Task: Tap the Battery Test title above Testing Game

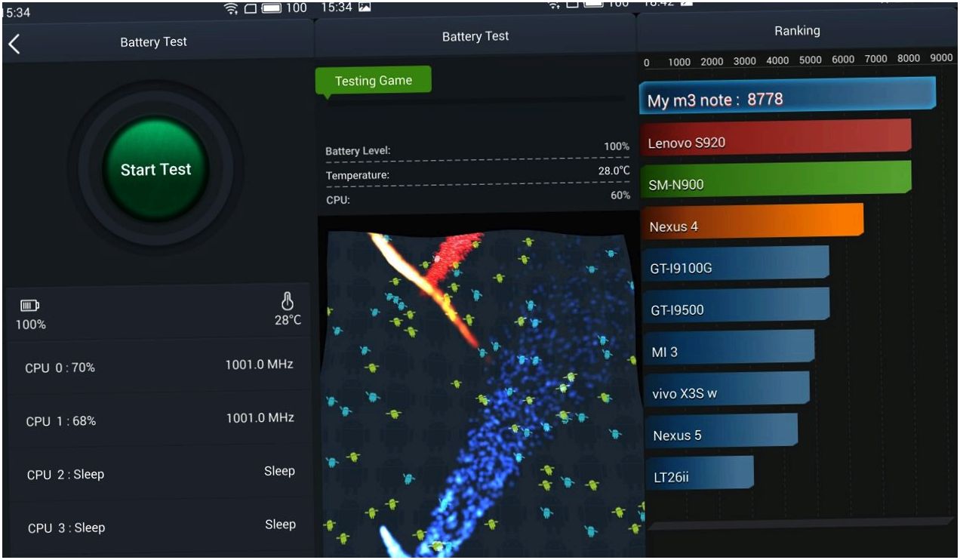Action: pyautogui.click(x=475, y=36)
